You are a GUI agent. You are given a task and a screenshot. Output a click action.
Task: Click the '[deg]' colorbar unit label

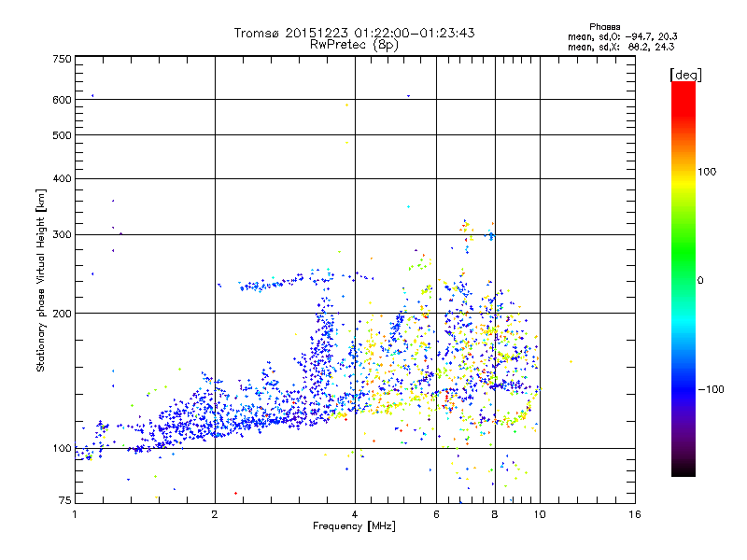pyautogui.click(x=685, y=75)
